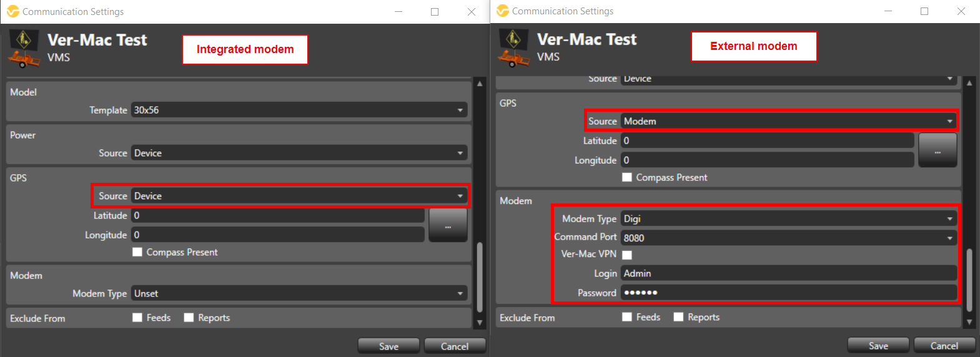Click scroll-down arrow of left window scrollbar
This screenshot has height=357, width=980.
coord(480,323)
